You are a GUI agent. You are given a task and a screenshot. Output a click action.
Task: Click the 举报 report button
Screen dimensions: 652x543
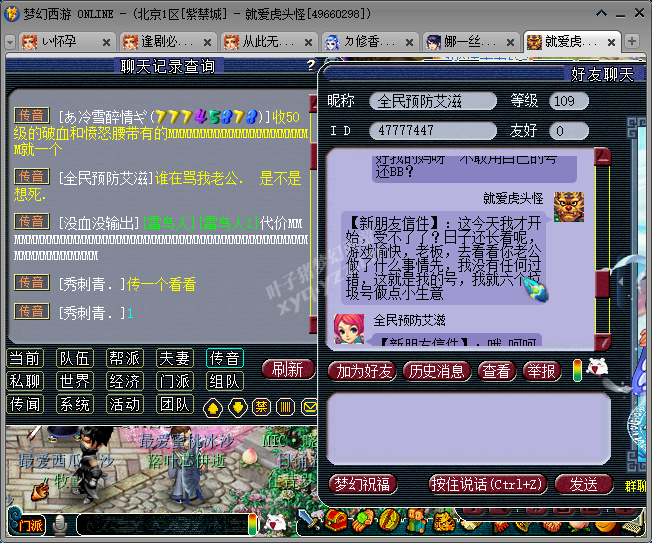pyautogui.click(x=541, y=371)
